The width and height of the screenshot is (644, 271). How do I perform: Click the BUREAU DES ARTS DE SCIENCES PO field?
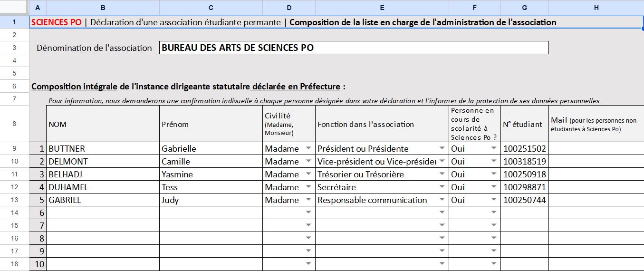point(354,48)
